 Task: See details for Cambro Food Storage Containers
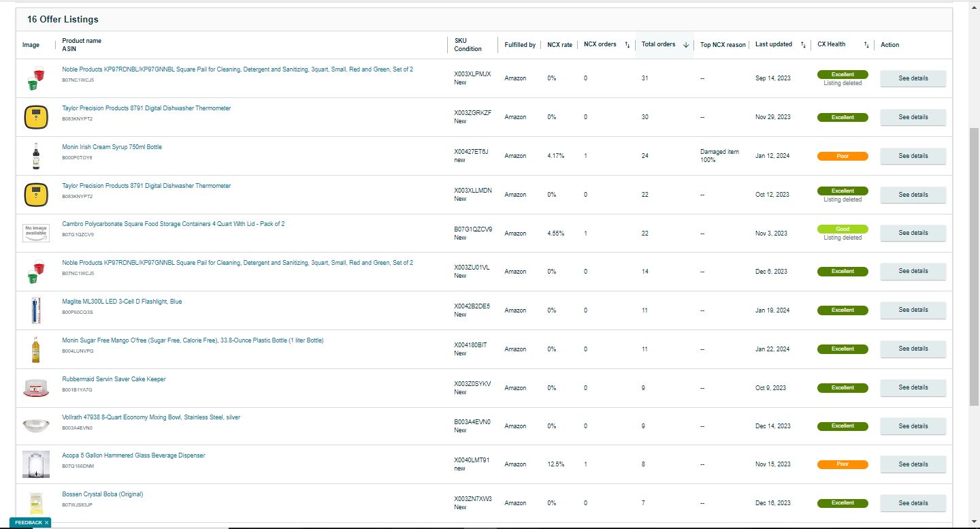coord(913,233)
